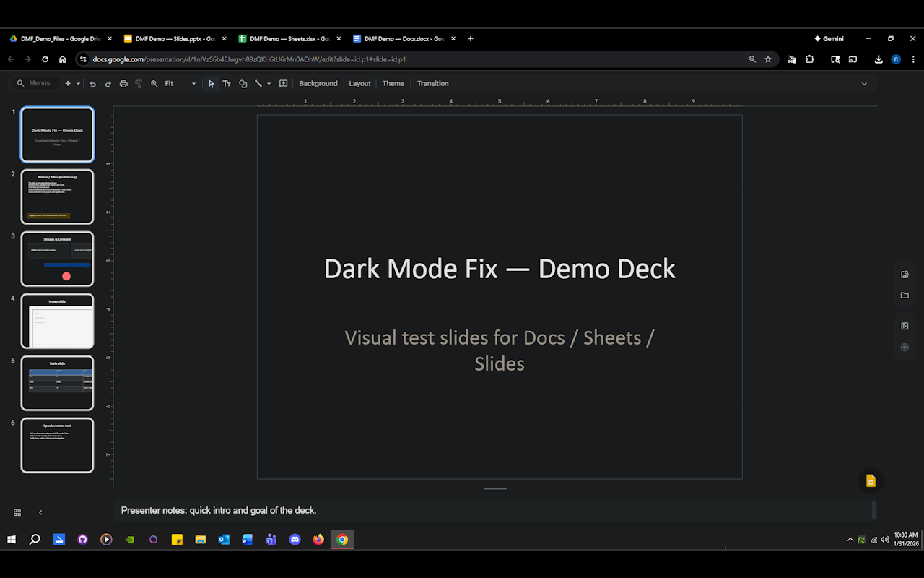Click the browser Reload button
The image size is (924, 578).
click(45, 59)
